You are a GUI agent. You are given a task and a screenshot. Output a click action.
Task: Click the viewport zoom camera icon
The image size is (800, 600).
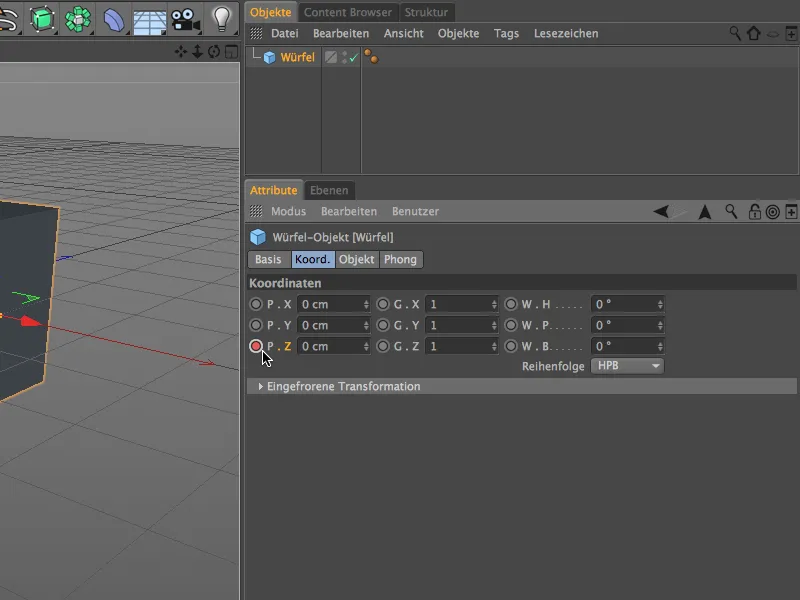[197, 52]
